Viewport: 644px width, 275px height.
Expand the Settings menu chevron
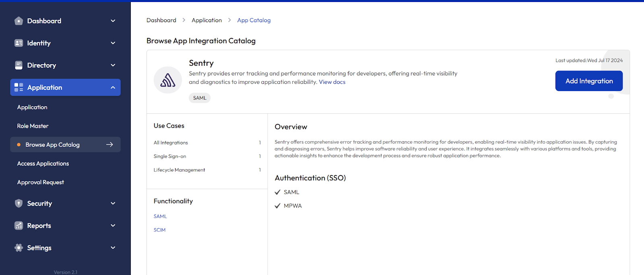point(113,248)
